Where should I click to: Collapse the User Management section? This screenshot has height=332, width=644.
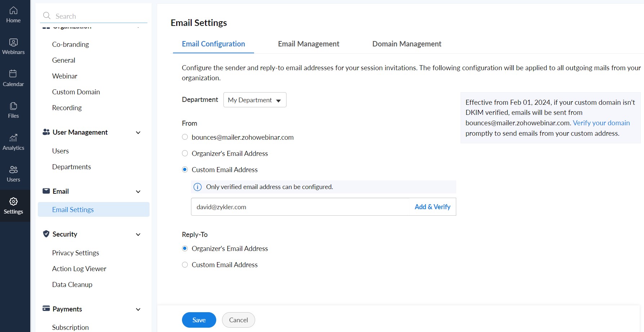(x=138, y=133)
